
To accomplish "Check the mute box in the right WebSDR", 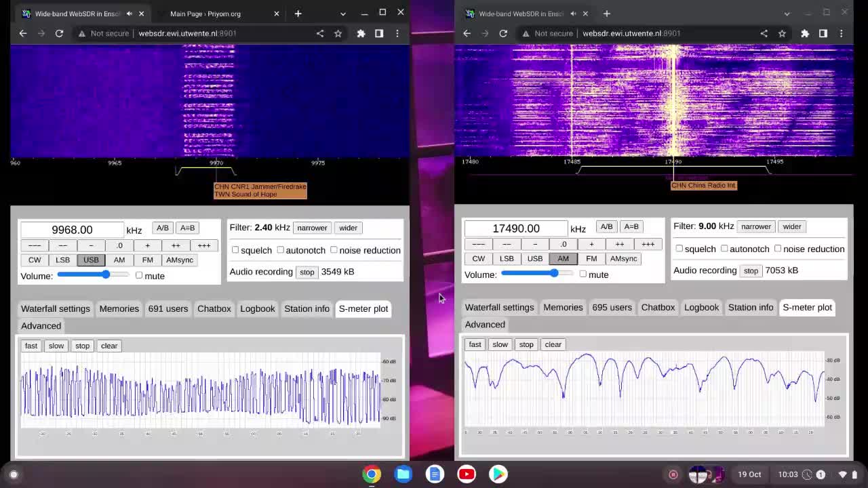I will 583,274.
